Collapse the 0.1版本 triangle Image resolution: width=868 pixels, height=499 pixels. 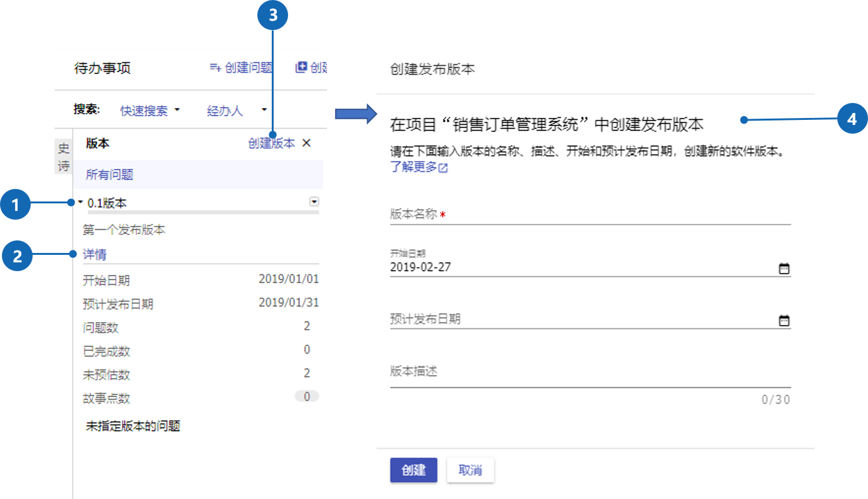pyautogui.click(x=81, y=202)
